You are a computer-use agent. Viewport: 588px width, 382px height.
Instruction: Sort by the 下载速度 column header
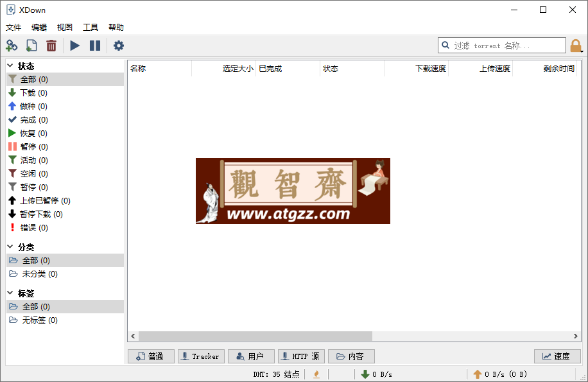(416, 69)
